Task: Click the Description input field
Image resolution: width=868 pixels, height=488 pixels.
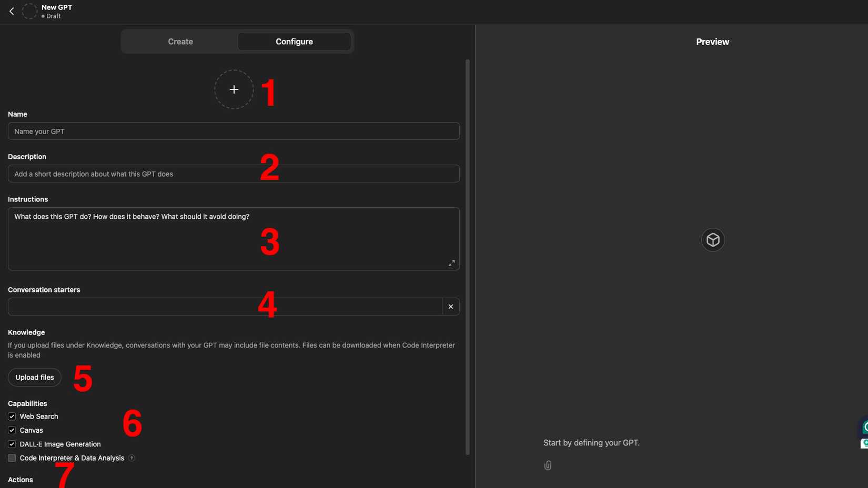Action: [233, 174]
